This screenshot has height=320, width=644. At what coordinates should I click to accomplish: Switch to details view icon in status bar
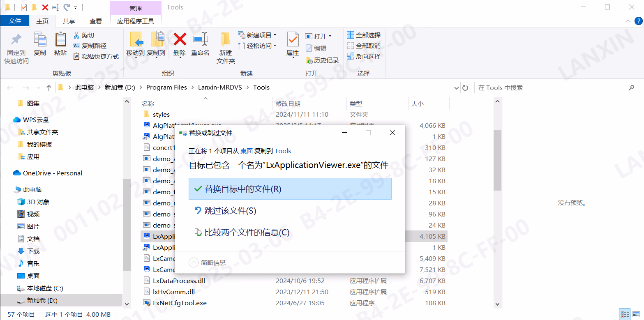tap(624, 315)
